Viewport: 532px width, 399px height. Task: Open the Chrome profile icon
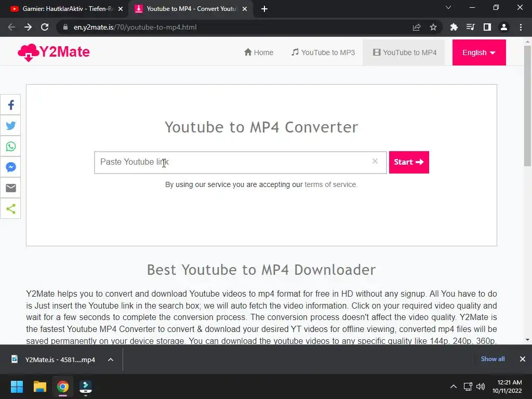(504, 27)
